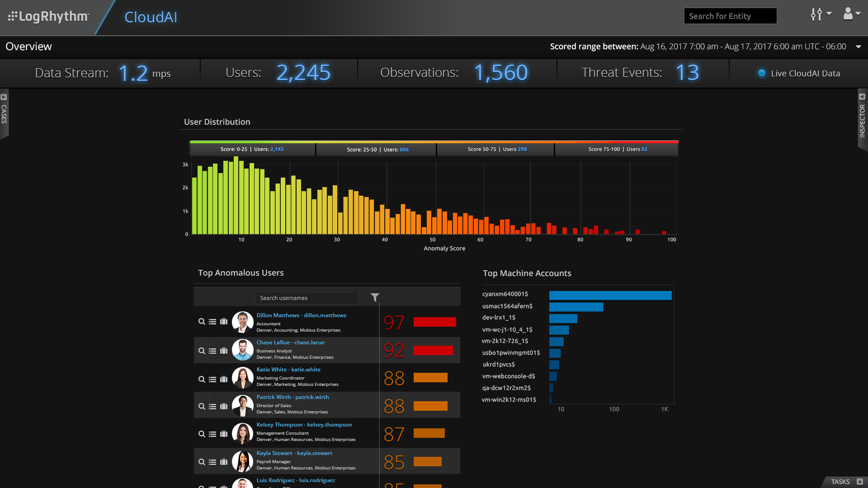Image resolution: width=868 pixels, height=488 pixels.
Task: Click the cyanxm640001$ machine account bar
Action: click(610, 296)
